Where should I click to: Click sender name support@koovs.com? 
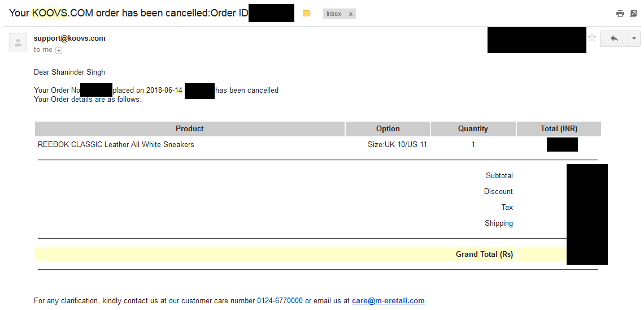(x=69, y=38)
